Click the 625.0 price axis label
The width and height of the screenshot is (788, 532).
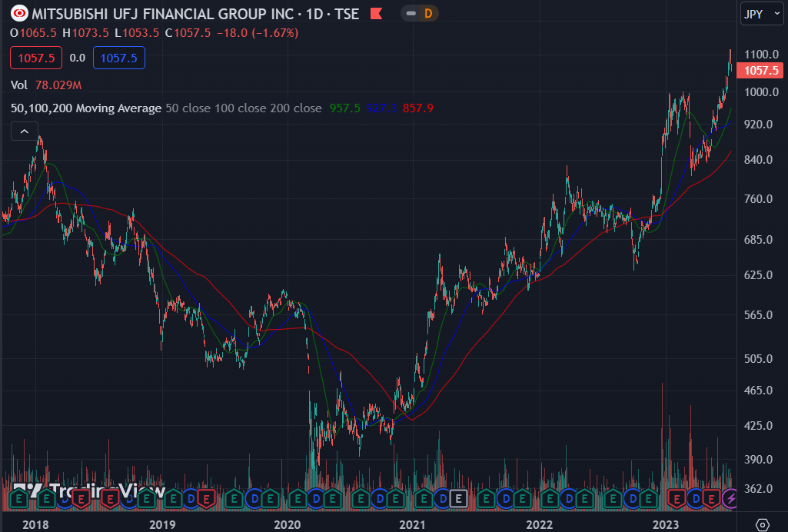(758, 274)
